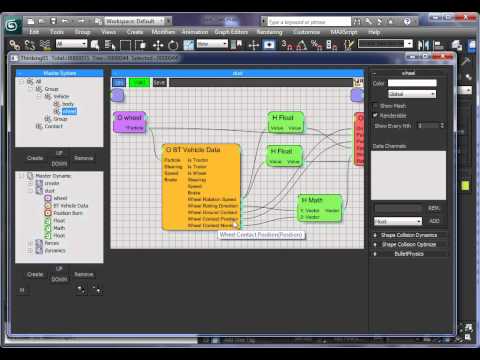Click the search keyword input field
Viewport: 480px width, 360px height.
309,22
